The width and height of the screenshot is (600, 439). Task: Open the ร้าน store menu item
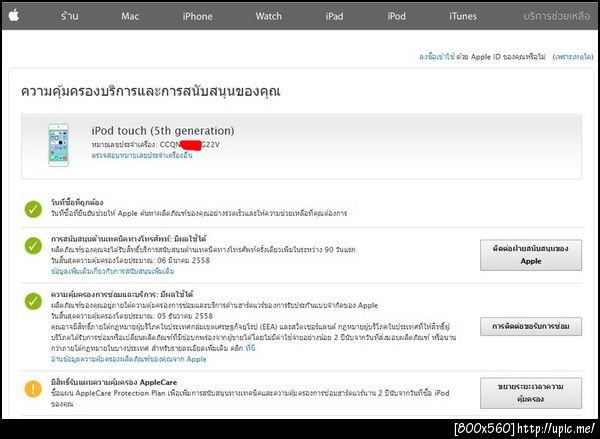(x=69, y=16)
